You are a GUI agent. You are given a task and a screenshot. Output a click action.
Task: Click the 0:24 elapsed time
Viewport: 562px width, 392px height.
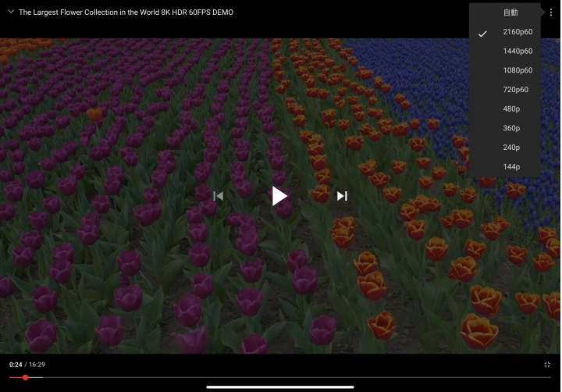click(16, 365)
